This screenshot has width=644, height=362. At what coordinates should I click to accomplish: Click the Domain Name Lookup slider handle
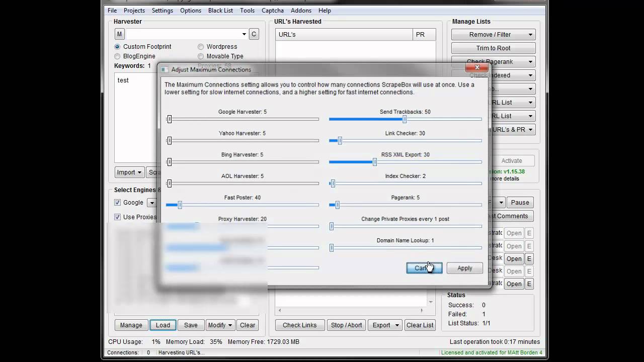click(332, 248)
